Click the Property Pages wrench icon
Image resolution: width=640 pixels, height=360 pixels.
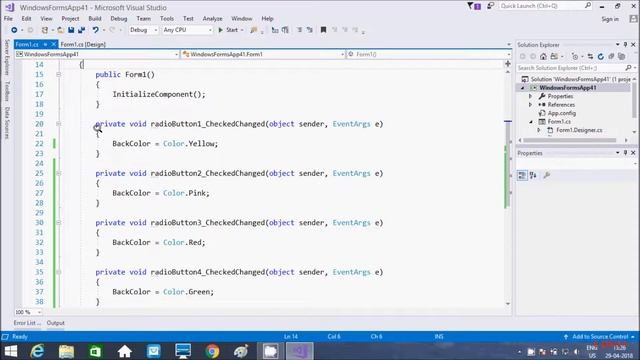click(x=547, y=176)
